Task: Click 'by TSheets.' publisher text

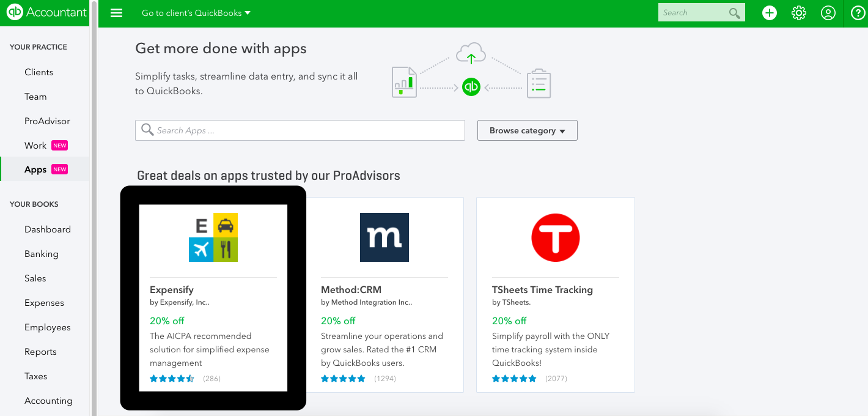Action: click(x=511, y=302)
